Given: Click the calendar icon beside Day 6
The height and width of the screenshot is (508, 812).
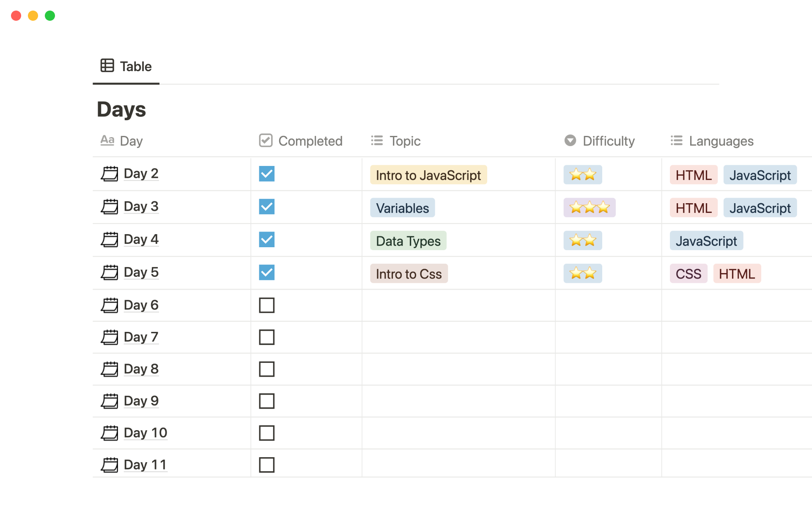Looking at the screenshot, I should pos(110,305).
